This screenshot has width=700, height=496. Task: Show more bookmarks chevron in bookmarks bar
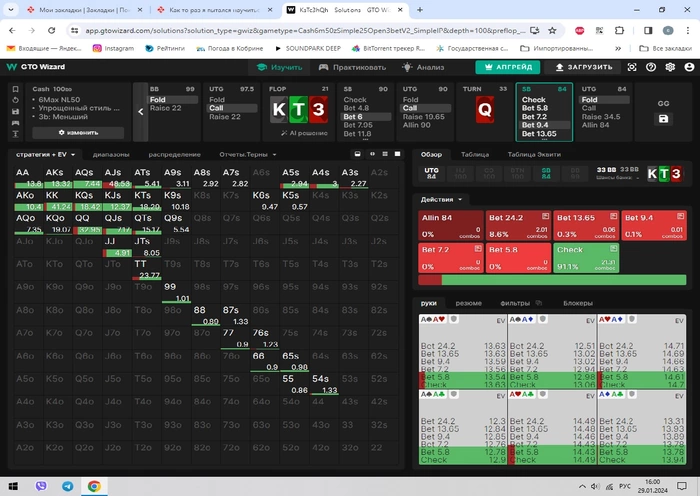point(618,48)
